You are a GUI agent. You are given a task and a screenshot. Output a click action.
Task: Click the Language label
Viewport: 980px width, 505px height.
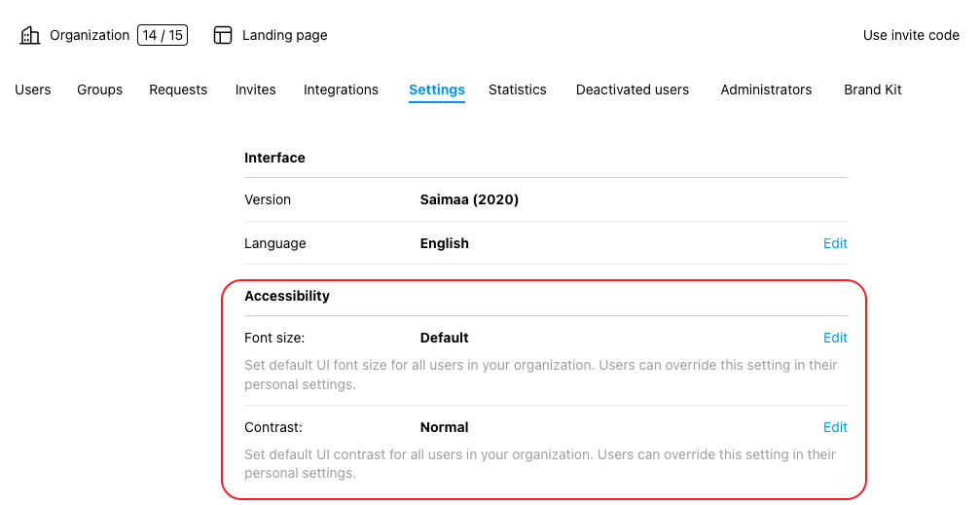(275, 244)
